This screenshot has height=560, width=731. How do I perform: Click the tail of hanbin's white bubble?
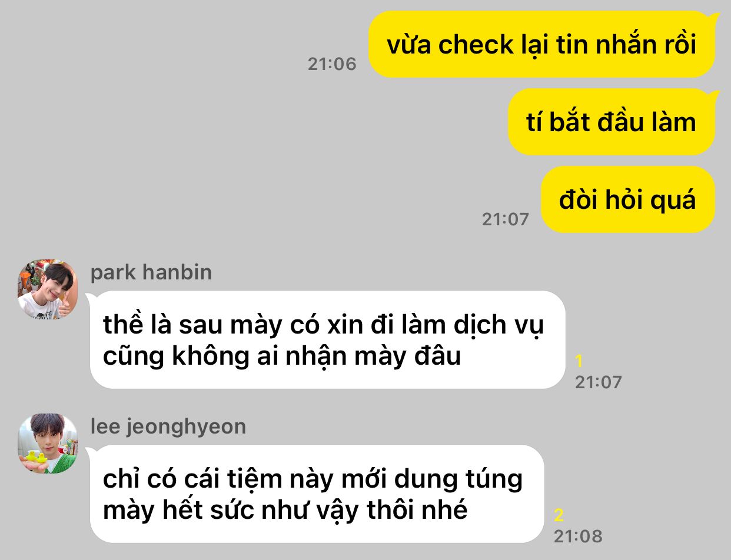pyautogui.click(x=92, y=297)
